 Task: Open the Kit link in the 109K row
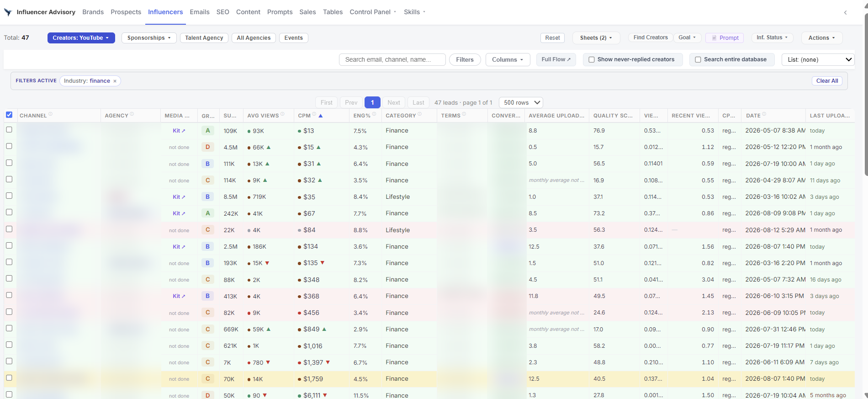click(x=179, y=131)
